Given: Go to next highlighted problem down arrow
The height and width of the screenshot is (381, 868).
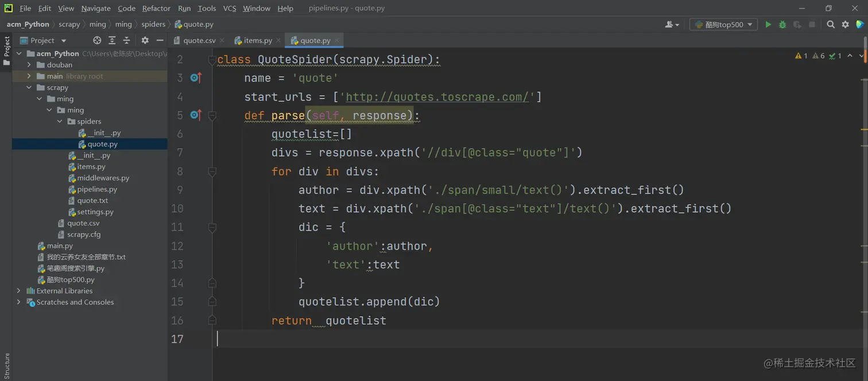Looking at the screenshot, I should 861,56.
